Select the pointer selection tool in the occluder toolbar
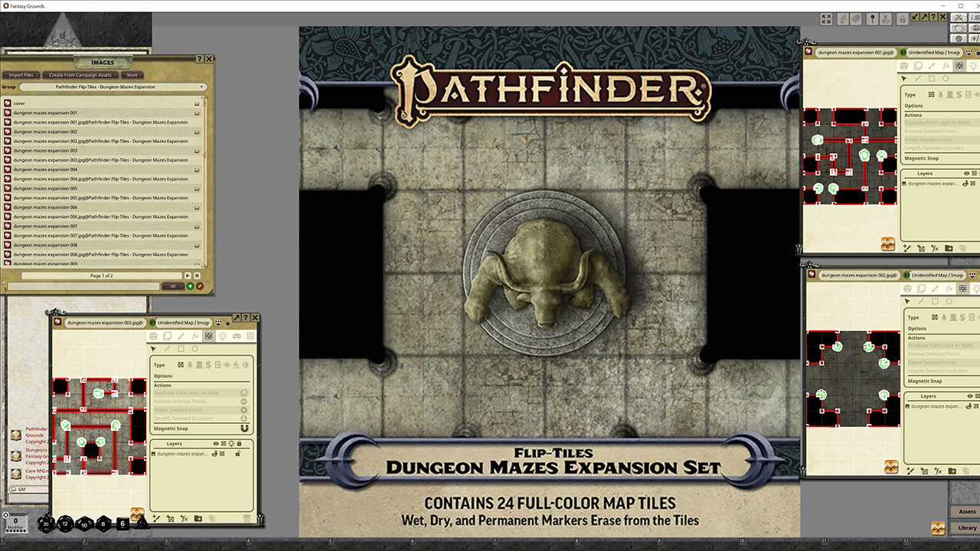This screenshot has width=980, height=551. pyautogui.click(x=154, y=349)
